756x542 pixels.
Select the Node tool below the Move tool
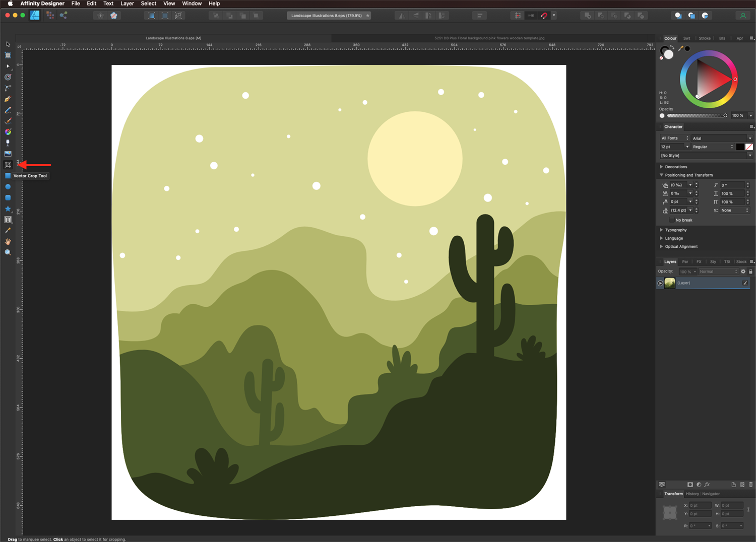(8, 65)
